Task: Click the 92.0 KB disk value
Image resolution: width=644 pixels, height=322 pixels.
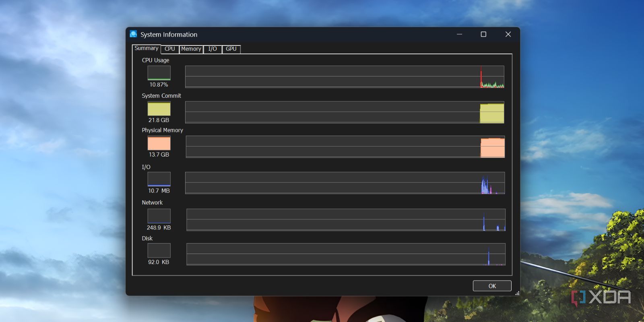Action: click(159, 262)
